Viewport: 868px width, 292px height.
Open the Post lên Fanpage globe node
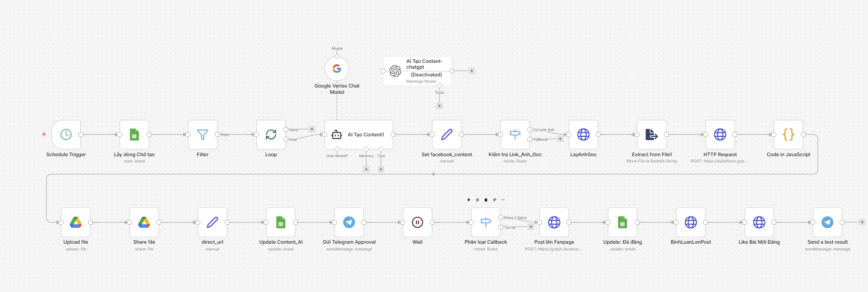[x=554, y=222]
